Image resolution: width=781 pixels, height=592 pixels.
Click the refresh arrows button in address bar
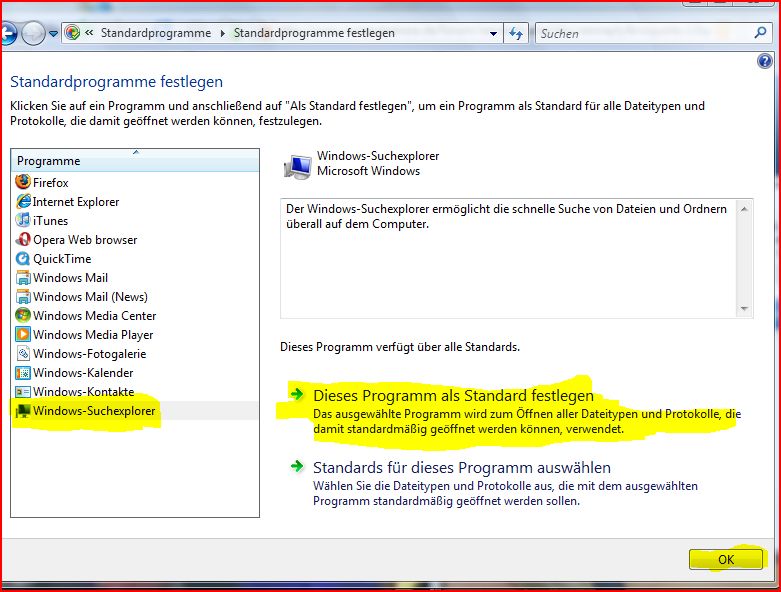pyautogui.click(x=516, y=33)
